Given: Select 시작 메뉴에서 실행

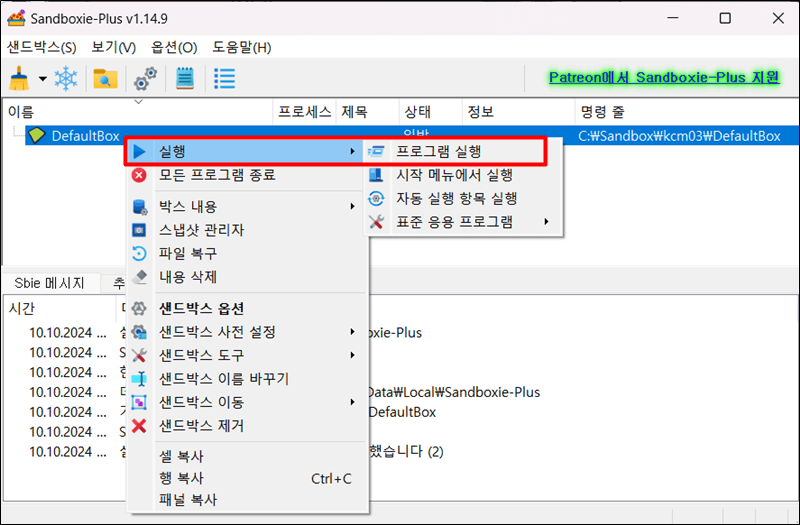Looking at the screenshot, I should point(463,175).
